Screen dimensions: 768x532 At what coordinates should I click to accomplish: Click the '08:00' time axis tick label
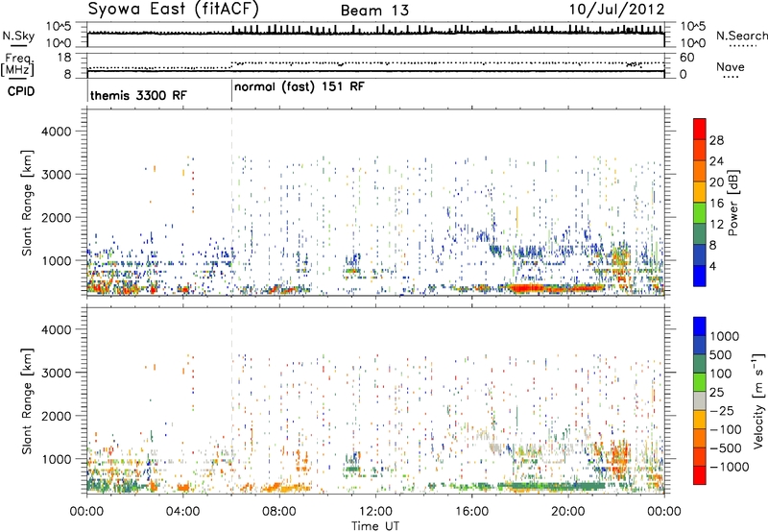click(x=279, y=512)
